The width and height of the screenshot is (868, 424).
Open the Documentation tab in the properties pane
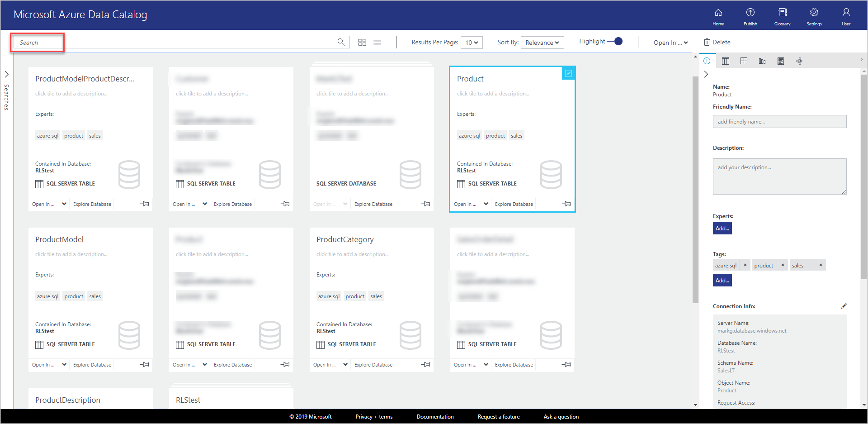click(780, 61)
